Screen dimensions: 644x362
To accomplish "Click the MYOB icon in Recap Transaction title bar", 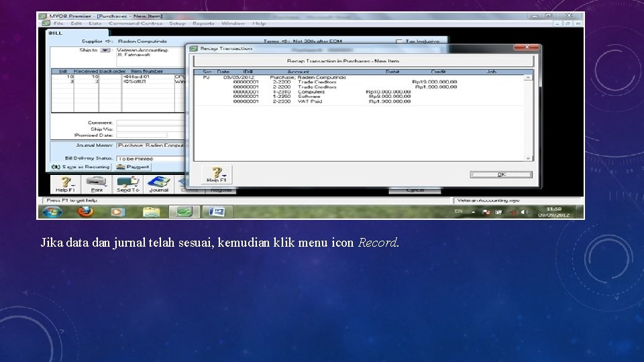I will point(193,48).
